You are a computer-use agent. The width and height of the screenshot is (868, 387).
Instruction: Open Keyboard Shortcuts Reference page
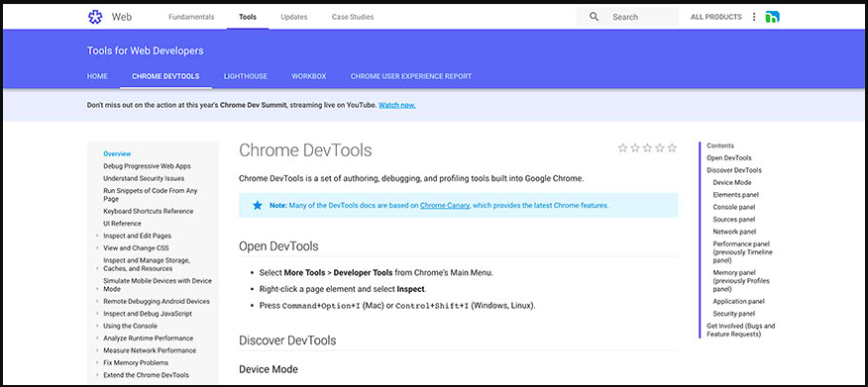point(149,211)
